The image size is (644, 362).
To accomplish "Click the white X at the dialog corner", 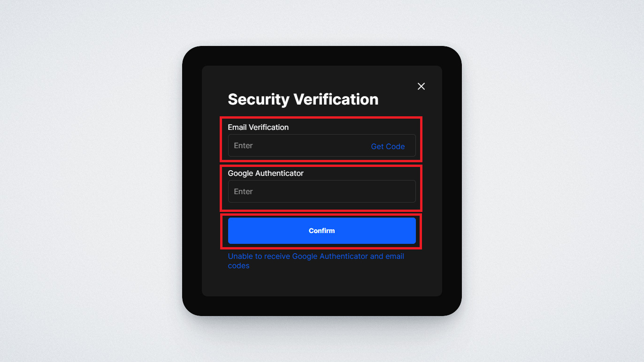I will (x=421, y=86).
